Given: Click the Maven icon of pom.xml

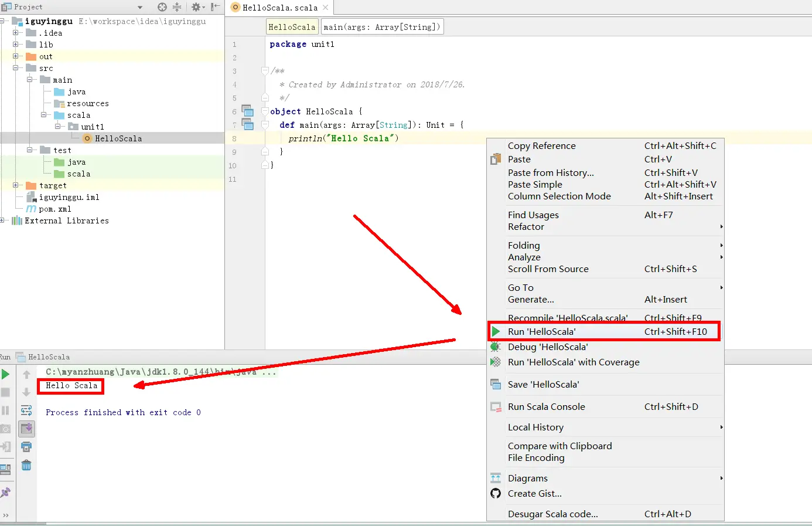Looking at the screenshot, I should [x=31, y=209].
